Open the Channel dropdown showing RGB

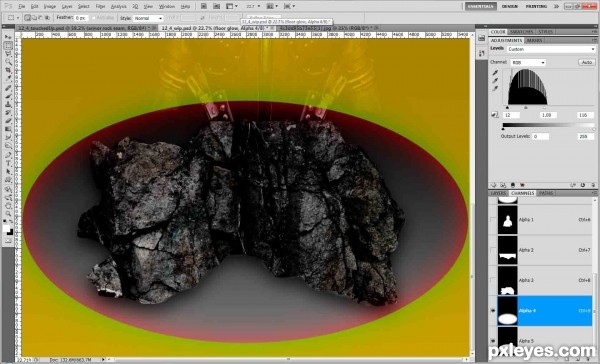pyautogui.click(x=528, y=62)
